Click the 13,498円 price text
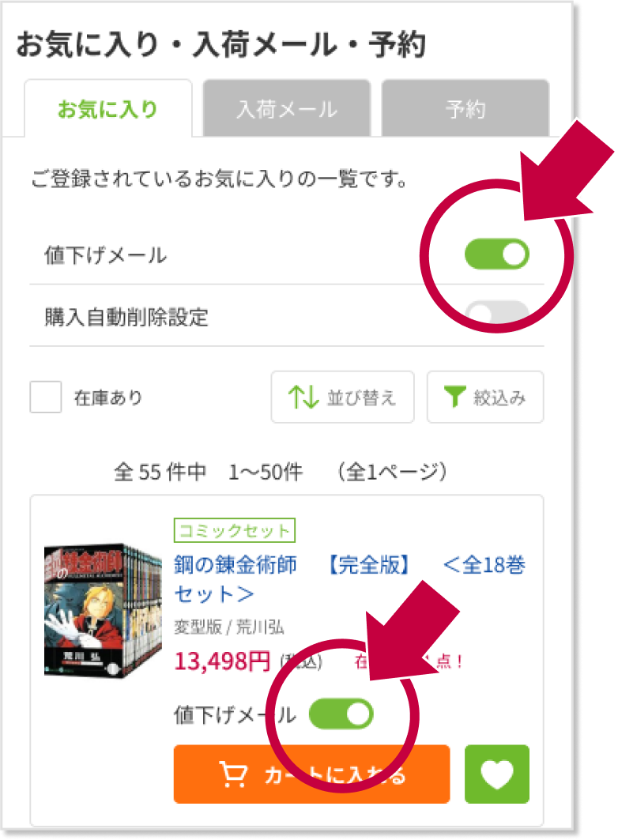This screenshot has width=618, height=840. click(x=222, y=661)
